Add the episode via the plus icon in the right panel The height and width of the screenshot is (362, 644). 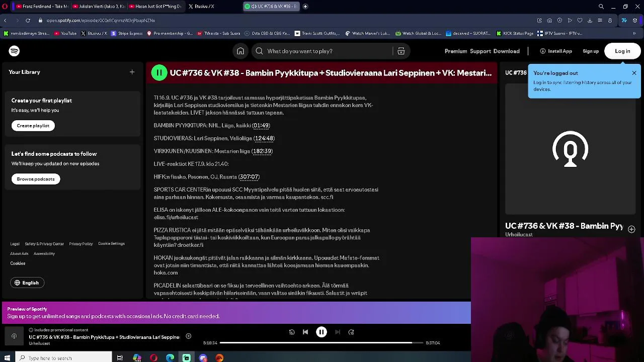pos(631,229)
